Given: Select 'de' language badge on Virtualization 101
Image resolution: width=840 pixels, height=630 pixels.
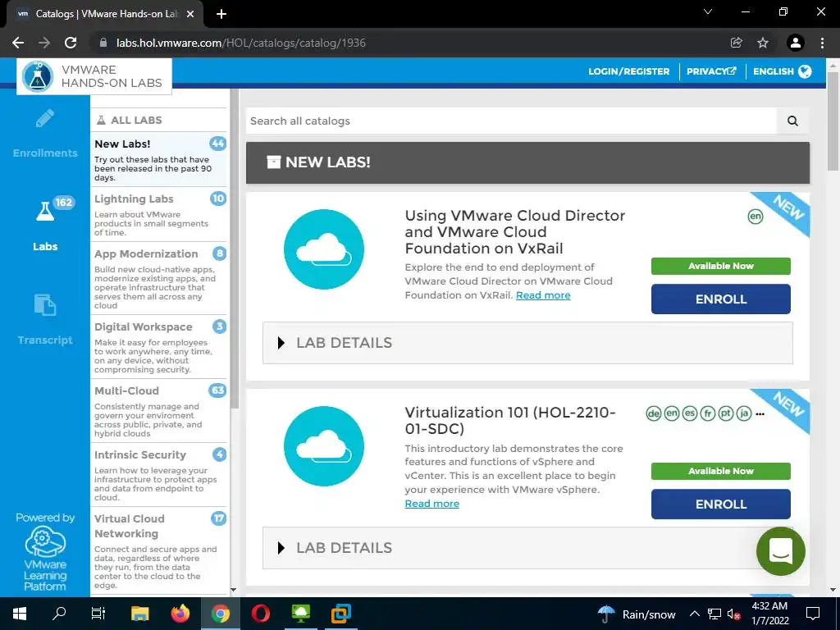Looking at the screenshot, I should (654, 413).
